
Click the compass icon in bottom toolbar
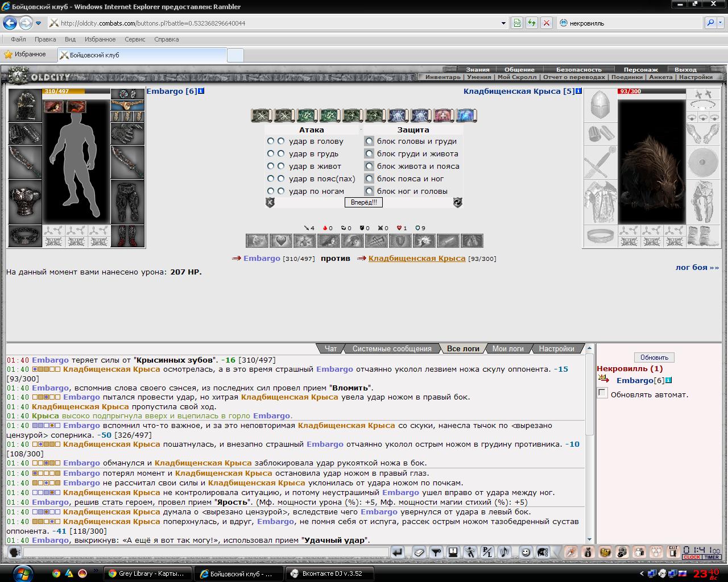[571, 552]
